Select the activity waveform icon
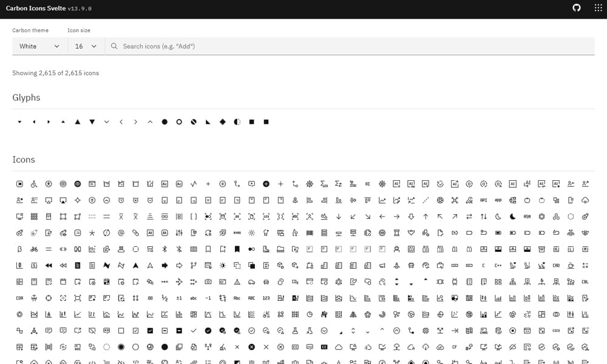This screenshot has width=607, height=364. click(x=194, y=184)
